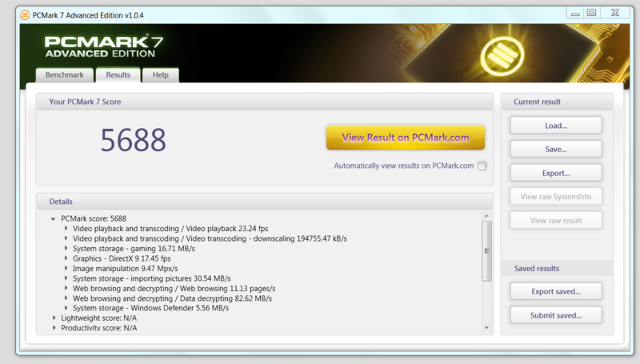This screenshot has height=364, width=640.
Task: Select 'Graphics - DirectX 9 17.45 fps' text
Action: (122, 258)
